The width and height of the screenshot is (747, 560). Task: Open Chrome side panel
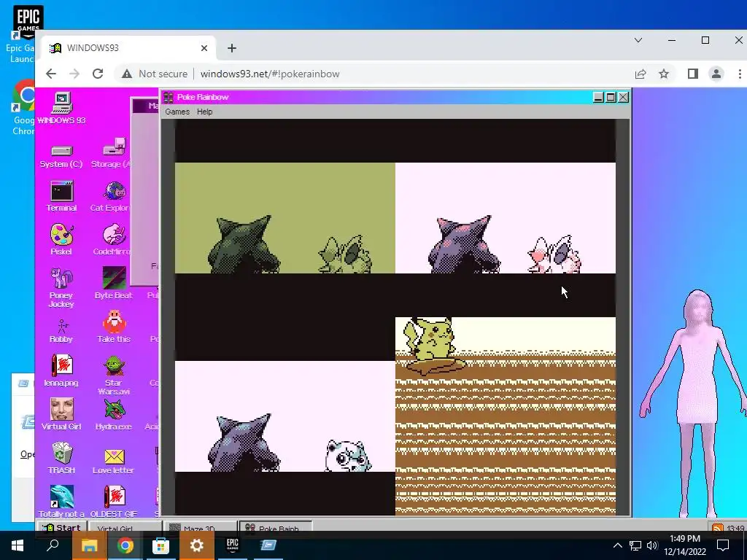coord(693,74)
